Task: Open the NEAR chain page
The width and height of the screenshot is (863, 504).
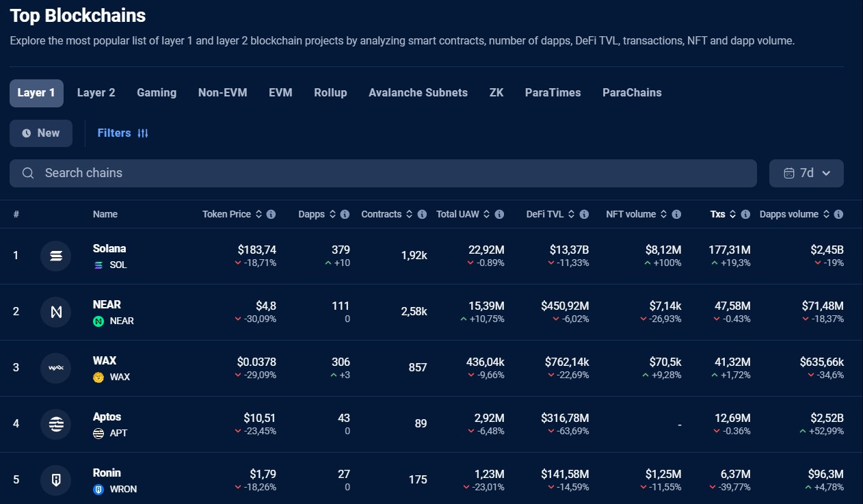Action: 107,305
